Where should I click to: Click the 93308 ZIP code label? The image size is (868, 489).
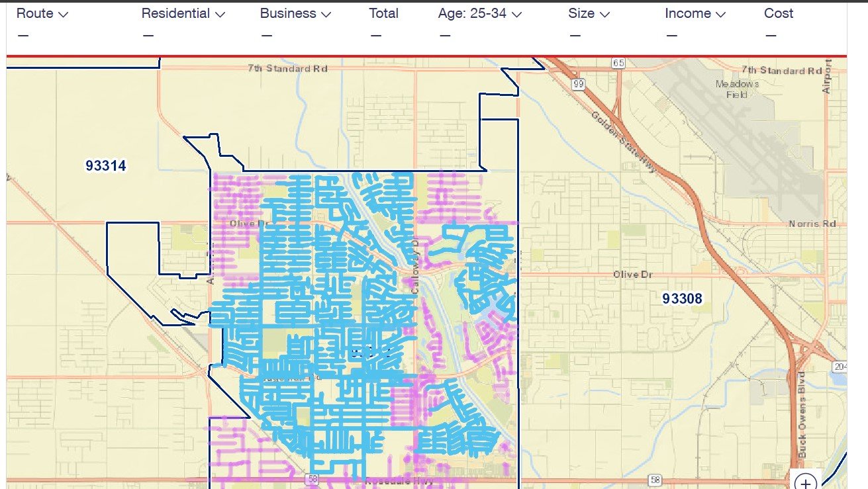(x=682, y=299)
